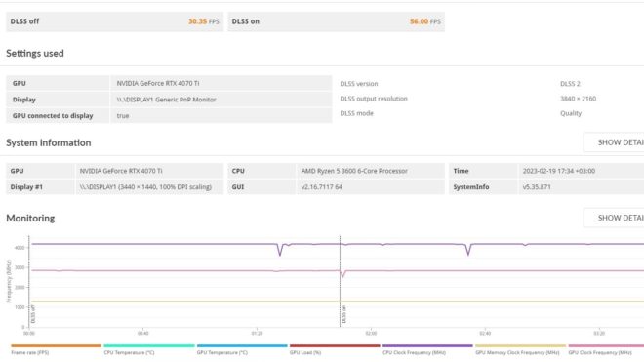Click the DLSS mode label
Screen dimensions: 644x362
tap(356, 113)
